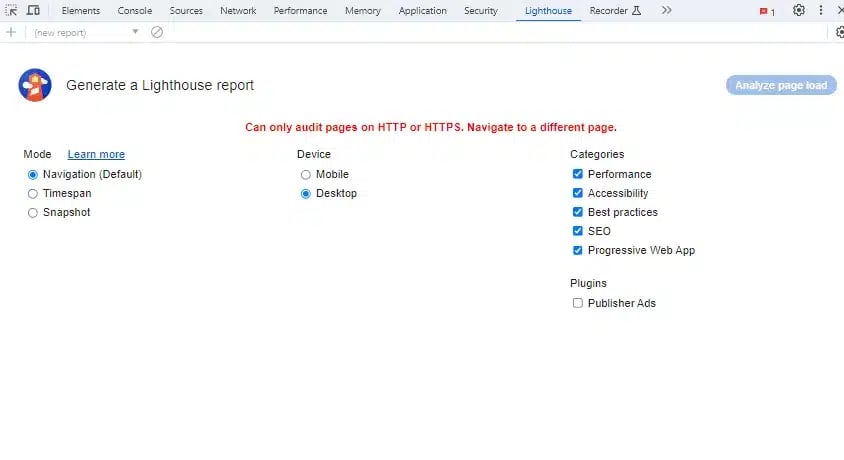Select Snapshot mode

pyautogui.click(x=33, y=213)
